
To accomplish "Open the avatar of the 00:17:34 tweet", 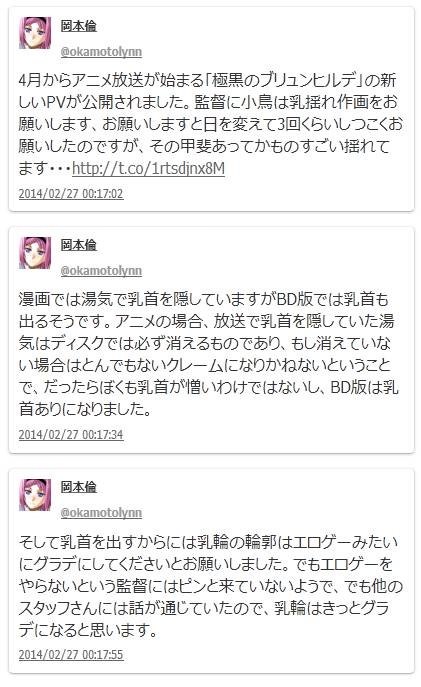I will pyautogui.click(x=35, y=253).
